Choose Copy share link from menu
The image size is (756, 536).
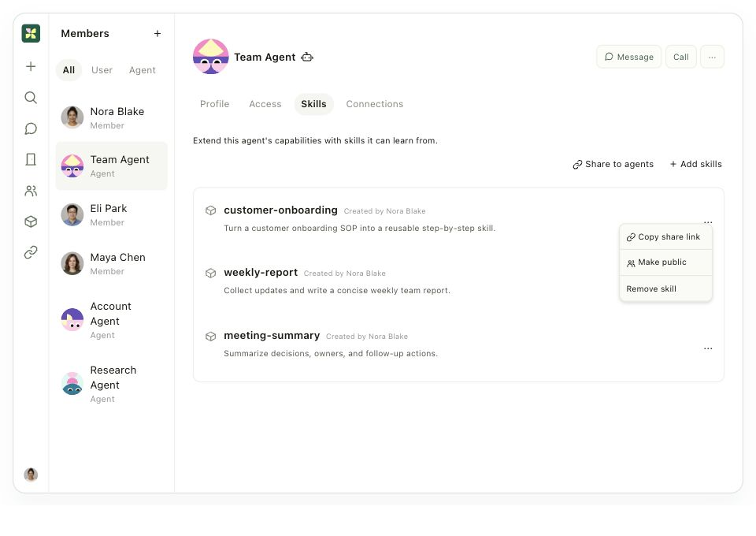tap(665, 237)
